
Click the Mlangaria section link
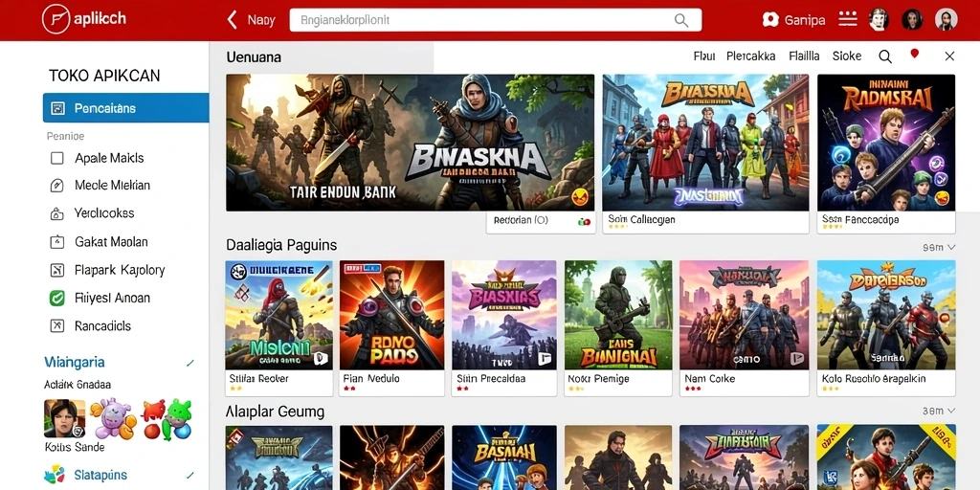75,363
